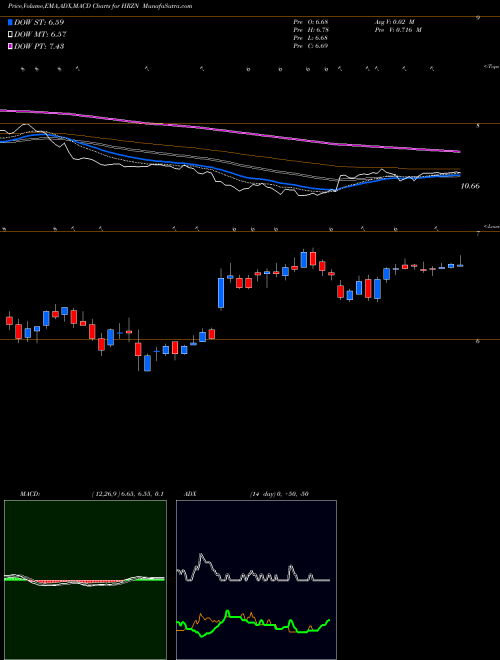Click the price axis label 9
The height and width of the screenshot is (660, 500).
(478, 18)
